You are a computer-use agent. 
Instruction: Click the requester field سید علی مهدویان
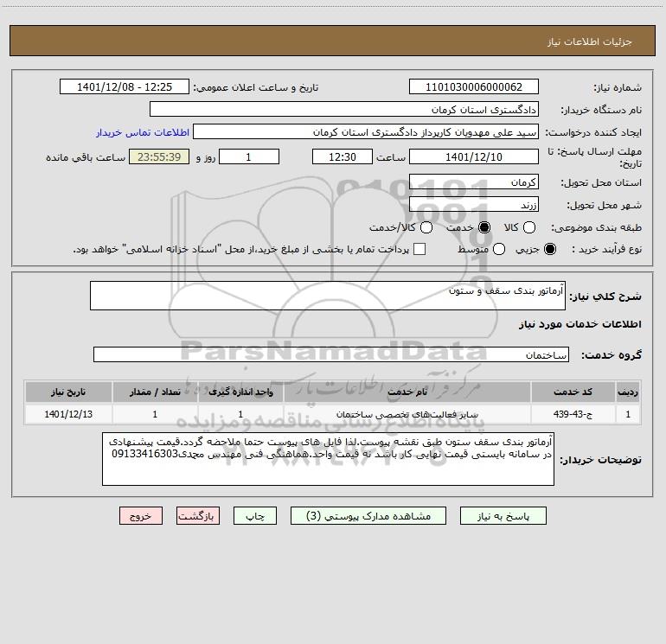[x=366, y=131]
